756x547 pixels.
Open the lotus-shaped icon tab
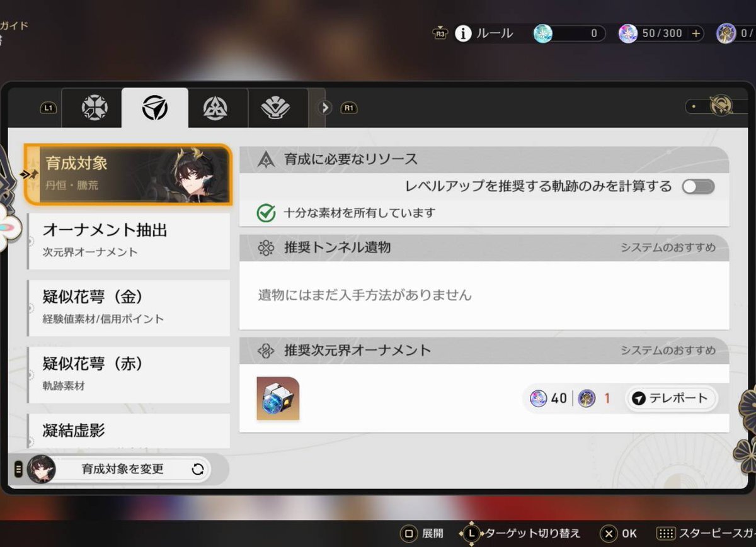276,108
